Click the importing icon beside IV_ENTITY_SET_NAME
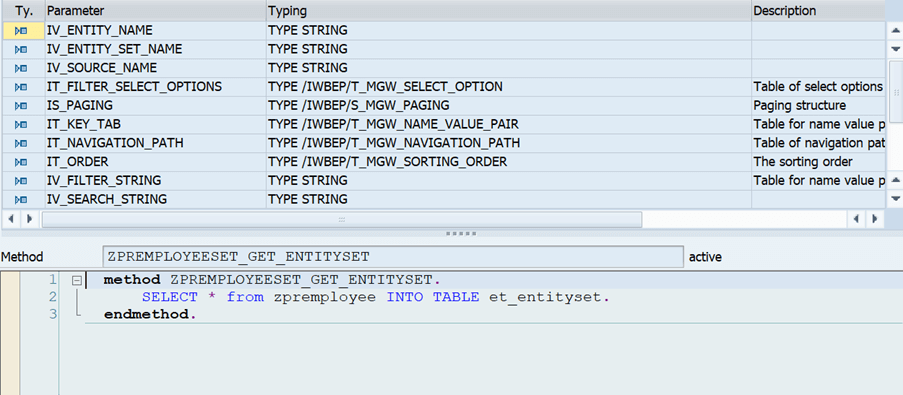The image size is (903, 395). [21, 50]
